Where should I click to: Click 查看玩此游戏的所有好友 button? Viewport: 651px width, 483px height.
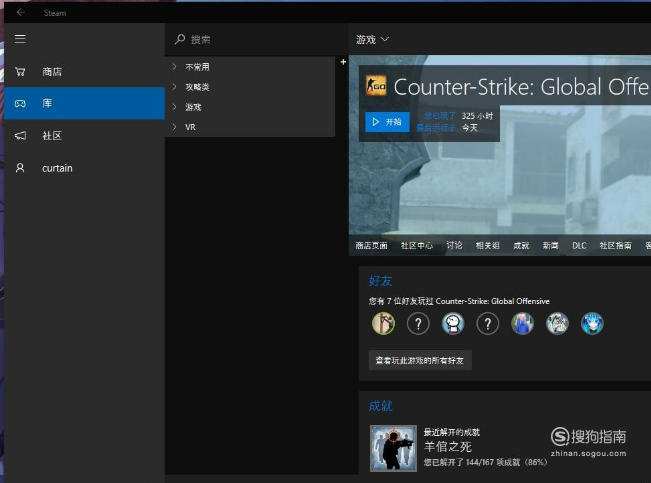[420, 360]
